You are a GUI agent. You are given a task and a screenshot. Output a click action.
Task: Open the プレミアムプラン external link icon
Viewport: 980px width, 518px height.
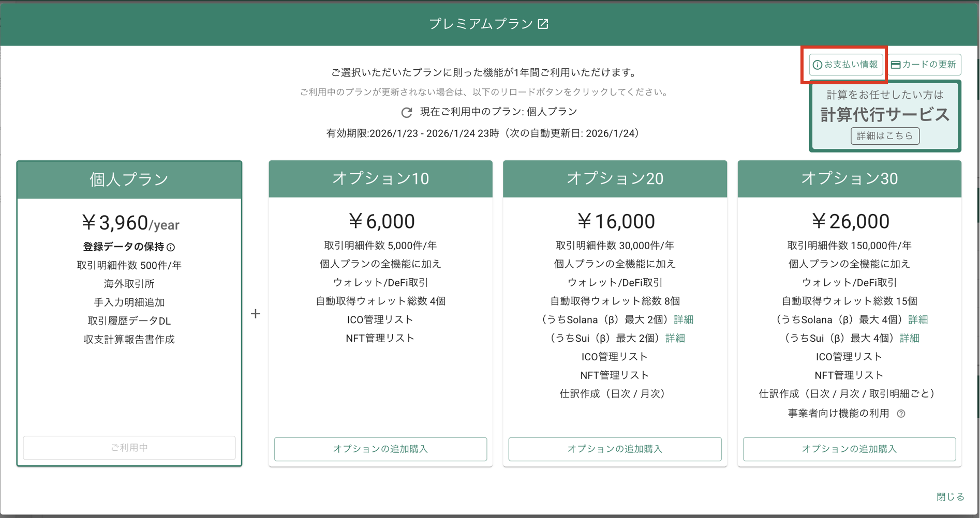pyautogui.click(x=543, y=24)
